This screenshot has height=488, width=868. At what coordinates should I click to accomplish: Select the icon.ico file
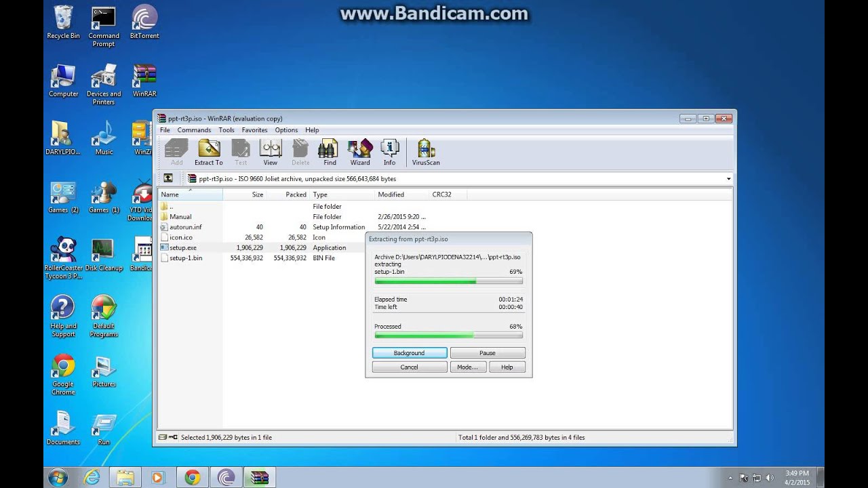pos(180,237)
